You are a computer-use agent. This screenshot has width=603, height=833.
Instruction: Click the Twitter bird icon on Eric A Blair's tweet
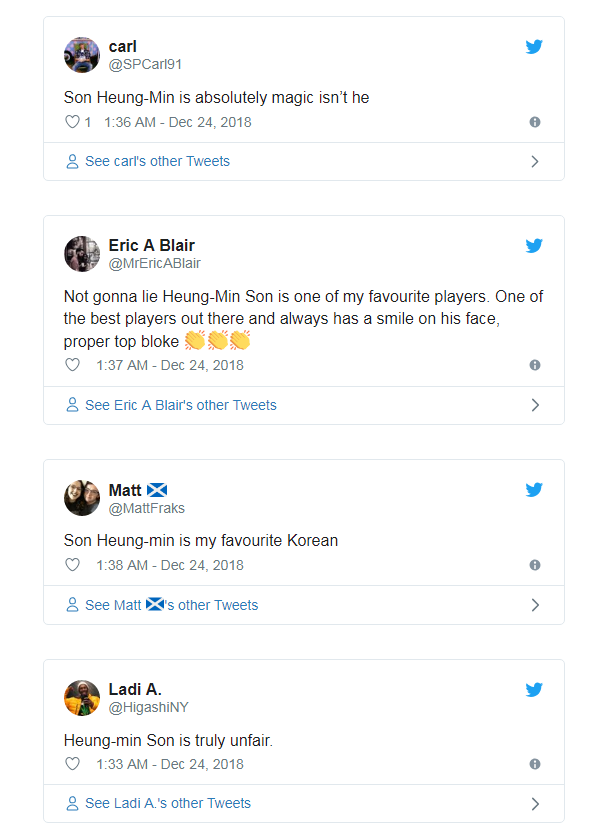(x=534, y=245)
